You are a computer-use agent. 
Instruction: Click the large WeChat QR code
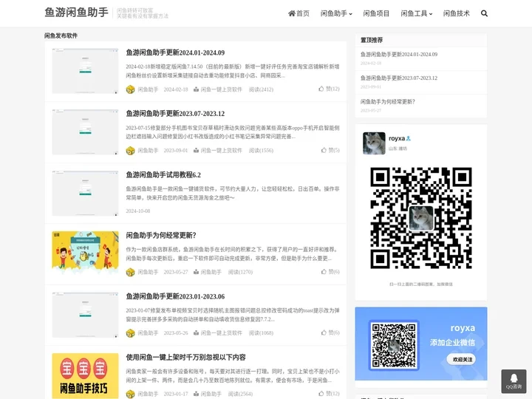tap(421, 218)
